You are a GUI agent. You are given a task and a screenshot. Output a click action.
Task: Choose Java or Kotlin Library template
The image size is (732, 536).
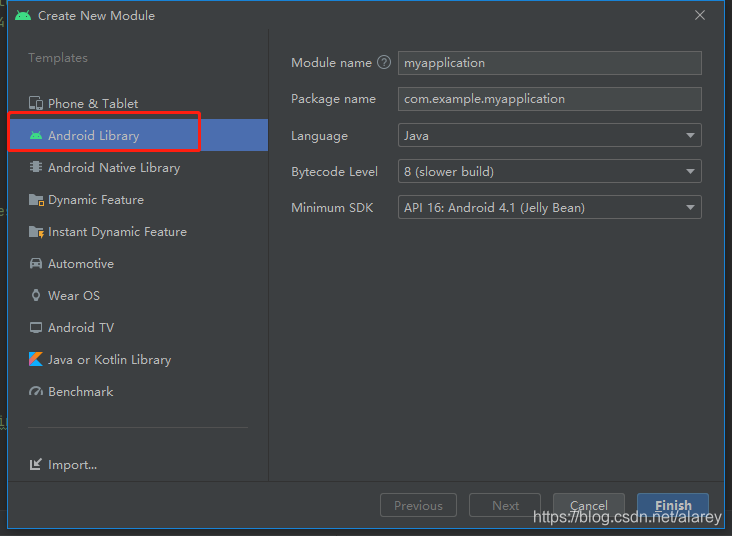(x=138, y=360)
